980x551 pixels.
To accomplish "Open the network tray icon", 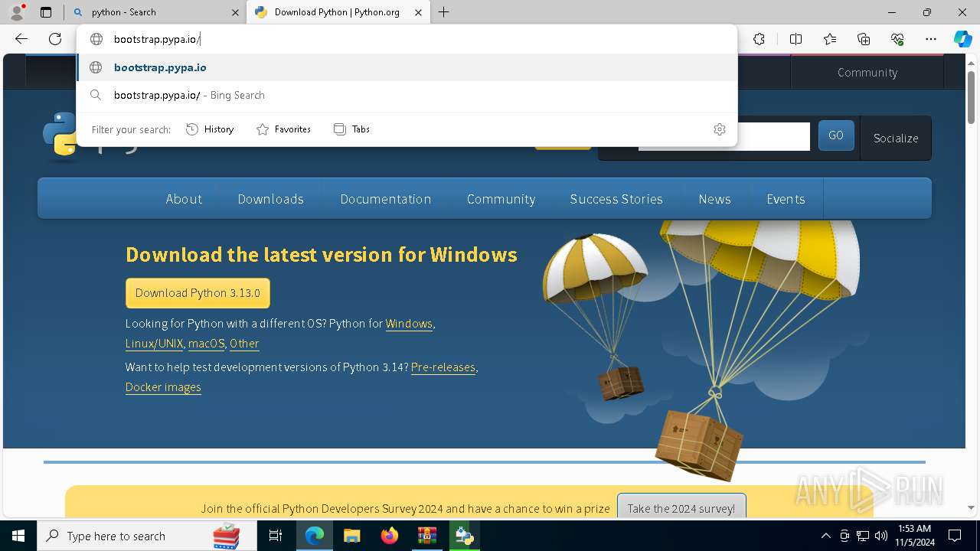I will click(x=863, y=536).
